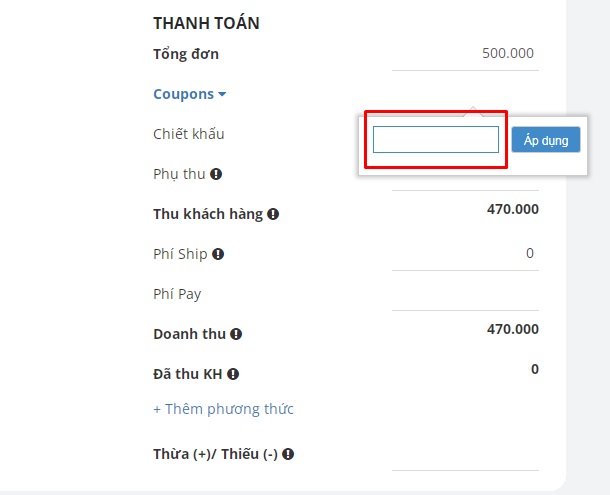Click the Doanh thu amount 470.000
Screen dimensions: 610x495
(x=512, y=329)
